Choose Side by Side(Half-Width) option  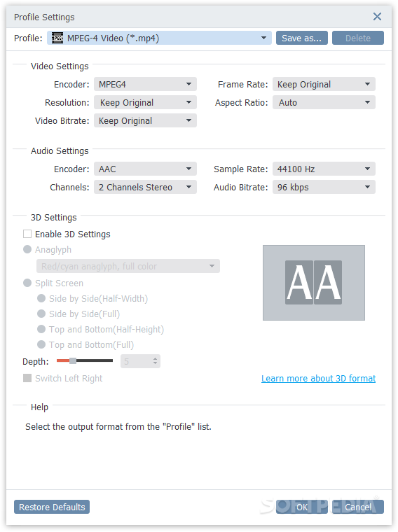click(x=41, y=298)
